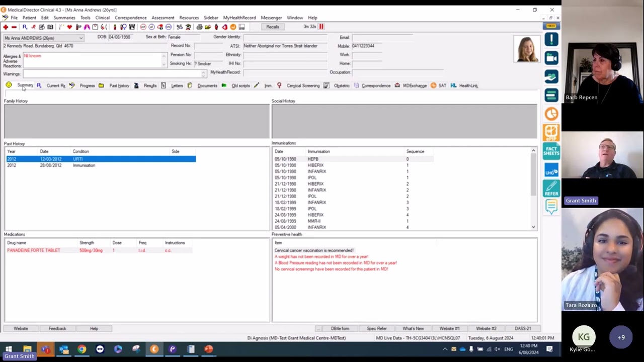Screen dimensions: 644x362
Task: Click the open folder toolbar icon
Action: pyautogui.click(x=207, y=27)
